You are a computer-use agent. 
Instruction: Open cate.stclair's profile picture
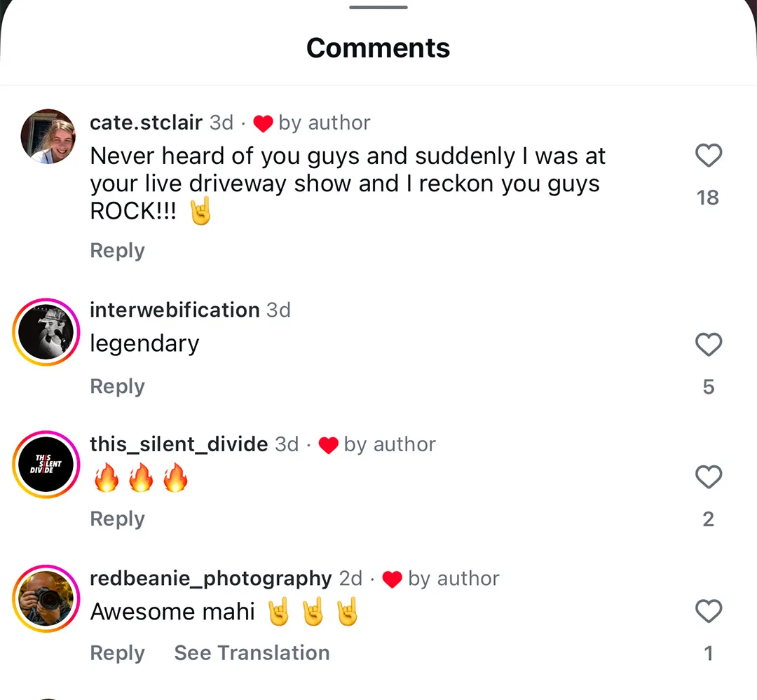(x=47, y=137)
